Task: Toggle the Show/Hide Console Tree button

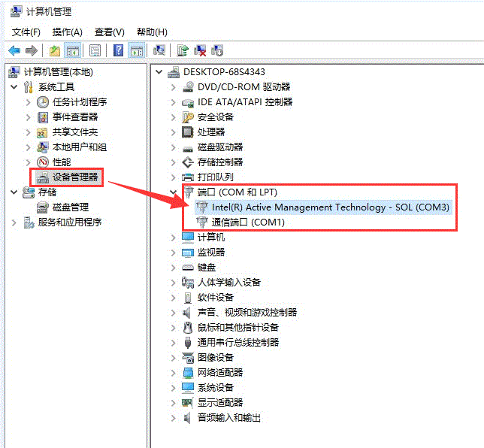Action: pos(73,50)
